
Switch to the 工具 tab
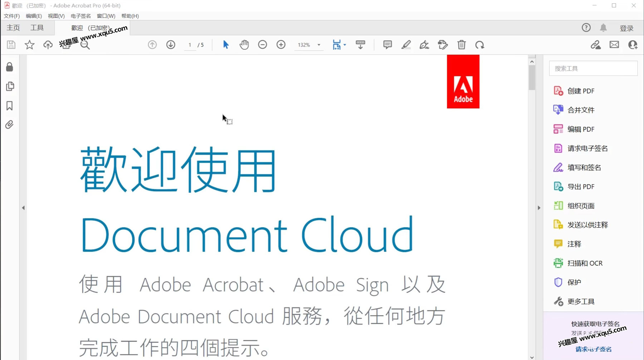[x=37, y=28]
